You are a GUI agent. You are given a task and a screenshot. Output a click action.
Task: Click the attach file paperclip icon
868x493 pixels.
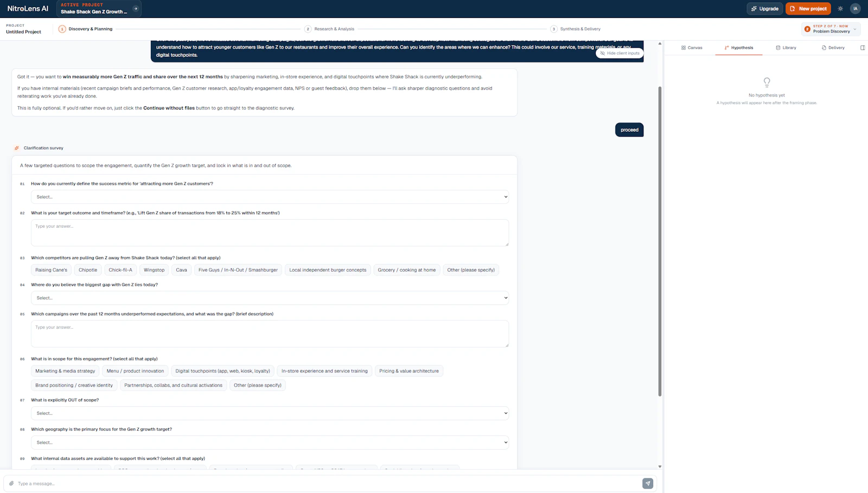point(11,483)
